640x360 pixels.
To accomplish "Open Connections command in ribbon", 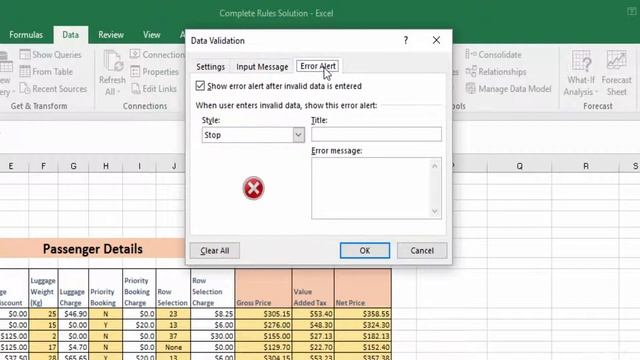I will click(x=157, y=54).
